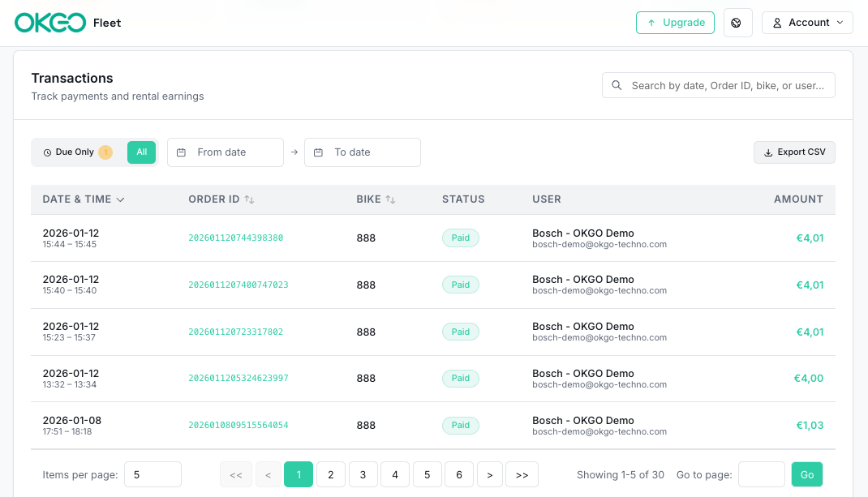Switch to page 3
This screenshot has width=868, height=497.
pyautogui.click(x=363, y=475)
